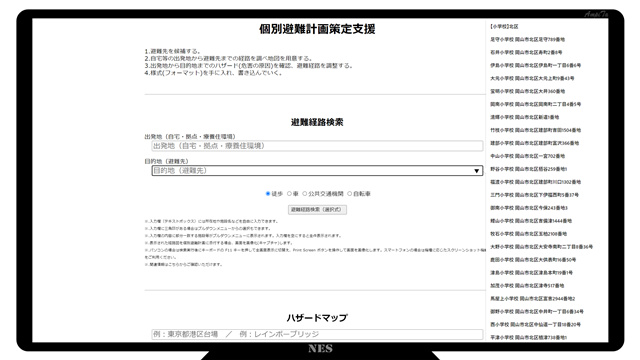Select 岡南小学校 岡南町二丁目 entry

(536, 104)
